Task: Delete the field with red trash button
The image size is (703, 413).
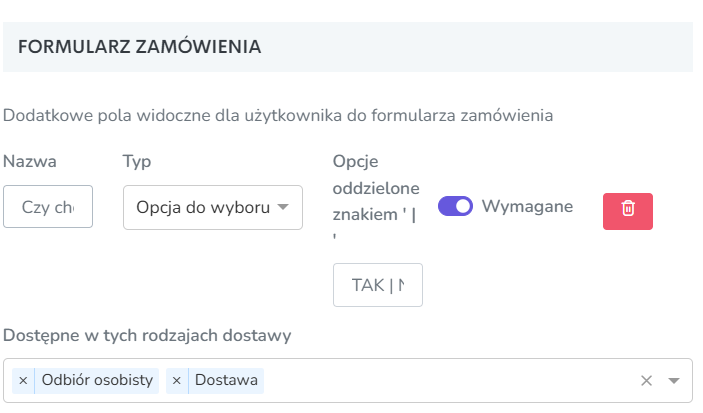Action: coord(627,211)
